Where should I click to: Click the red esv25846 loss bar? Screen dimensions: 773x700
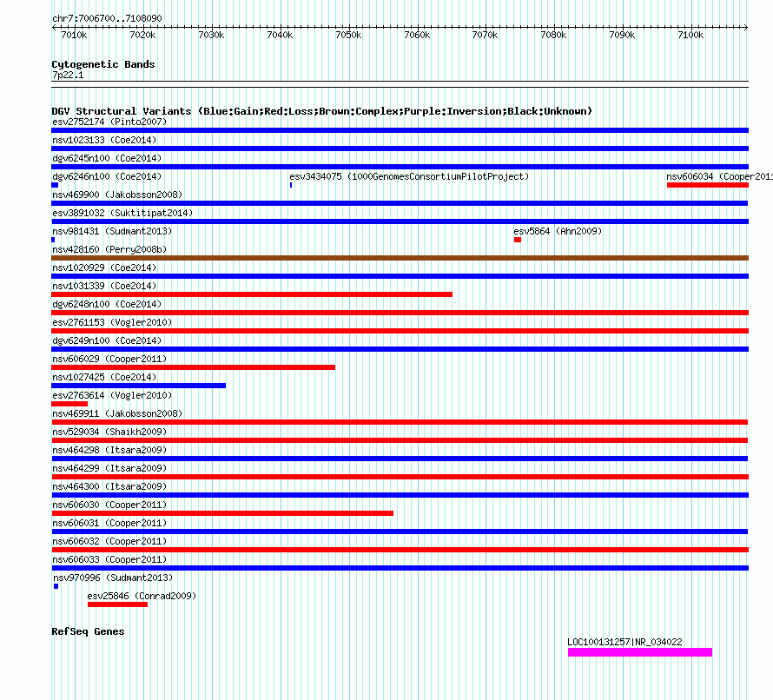pos(117,604)
